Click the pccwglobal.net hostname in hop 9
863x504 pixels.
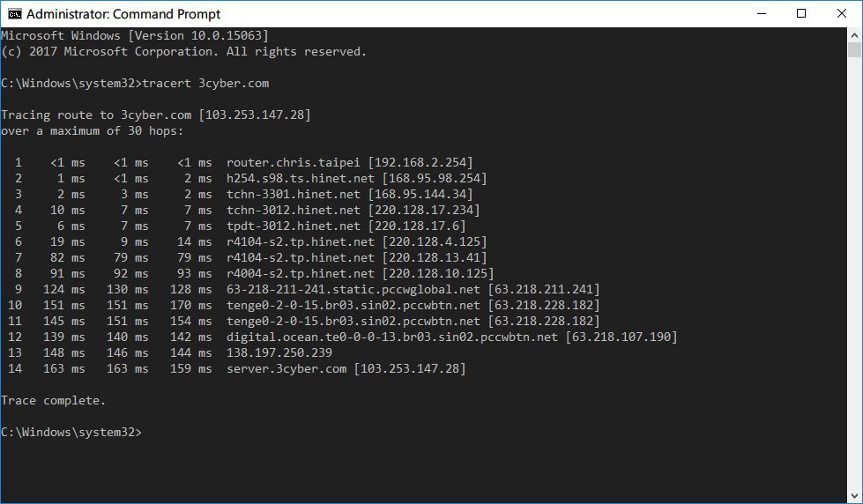click(353, 290)
